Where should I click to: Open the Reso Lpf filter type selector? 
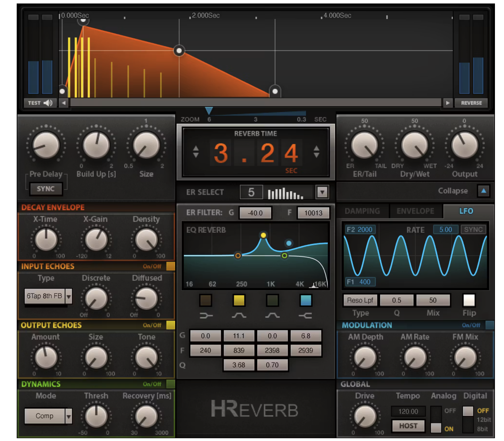(x=360, y=300)
